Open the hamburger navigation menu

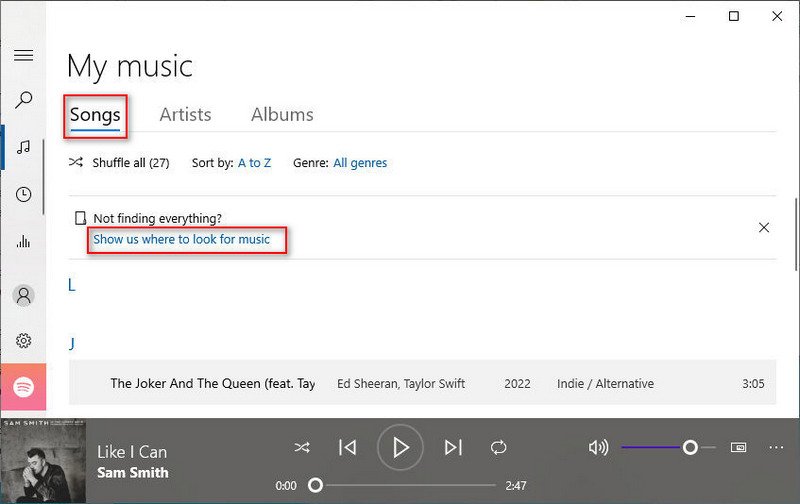coord(24,55)
